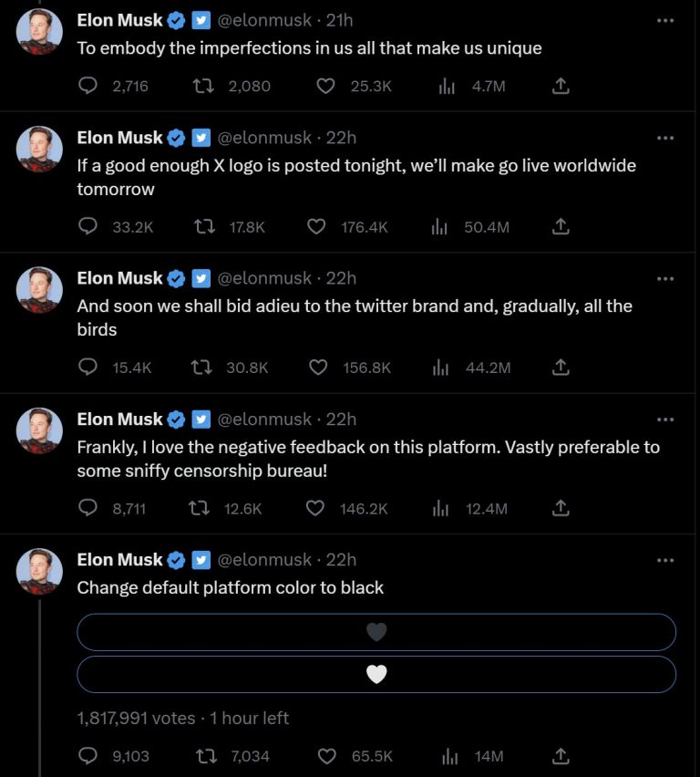Open @elonmusk's profile from the second tweet

[258, 138]
